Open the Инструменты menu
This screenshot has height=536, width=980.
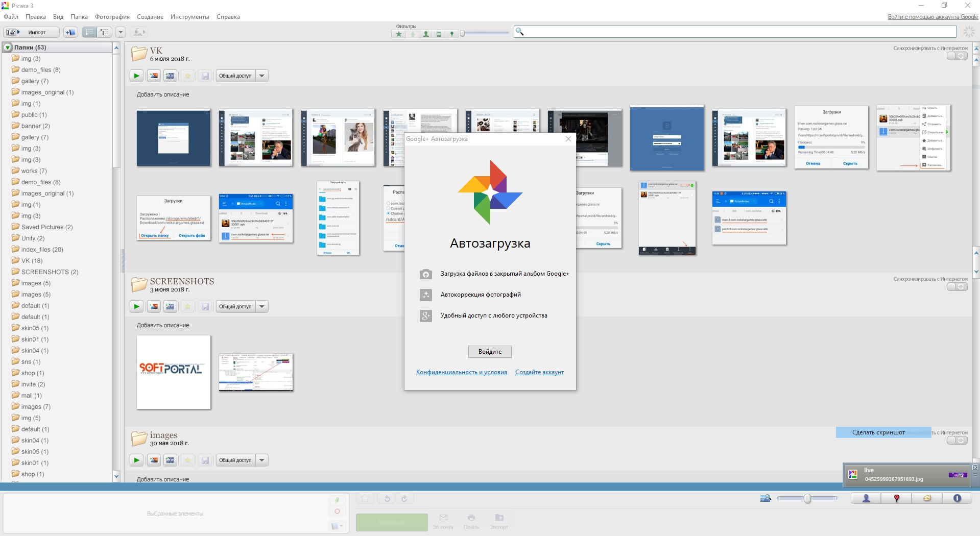click(x=189, y=17)
